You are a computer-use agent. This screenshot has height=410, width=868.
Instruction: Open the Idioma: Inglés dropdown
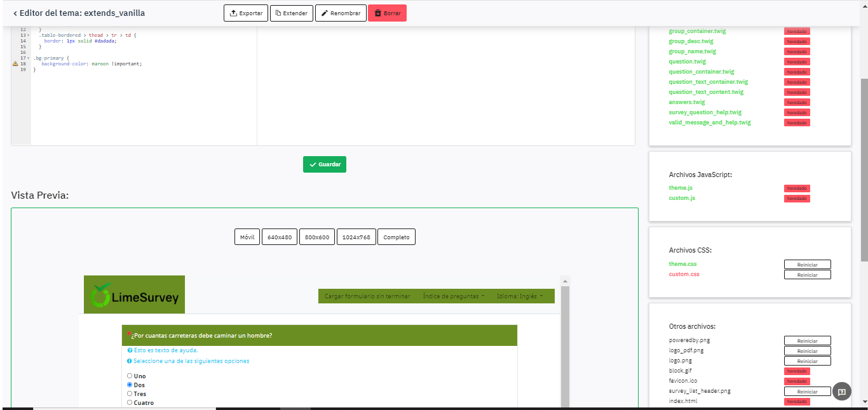[x=520, y=296]
